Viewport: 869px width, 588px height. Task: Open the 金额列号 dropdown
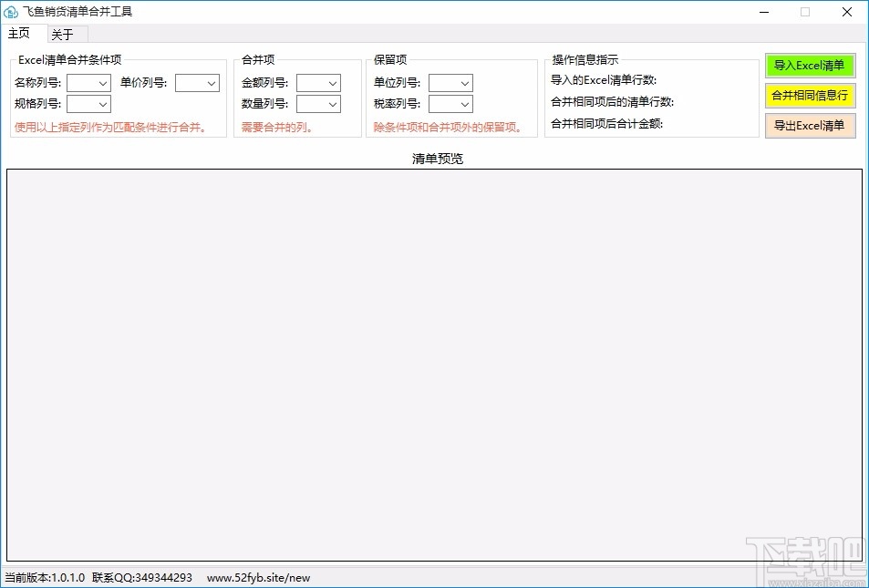(317, 82)
